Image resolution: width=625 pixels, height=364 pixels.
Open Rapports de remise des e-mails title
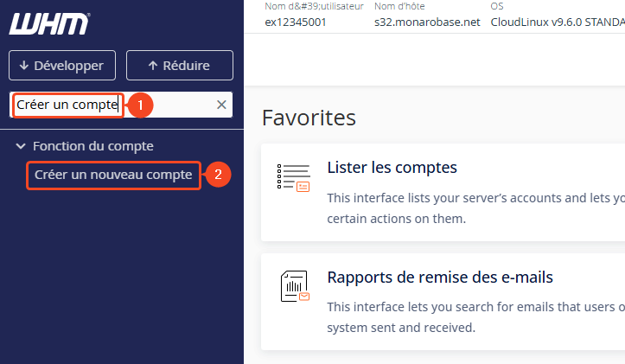440,278
